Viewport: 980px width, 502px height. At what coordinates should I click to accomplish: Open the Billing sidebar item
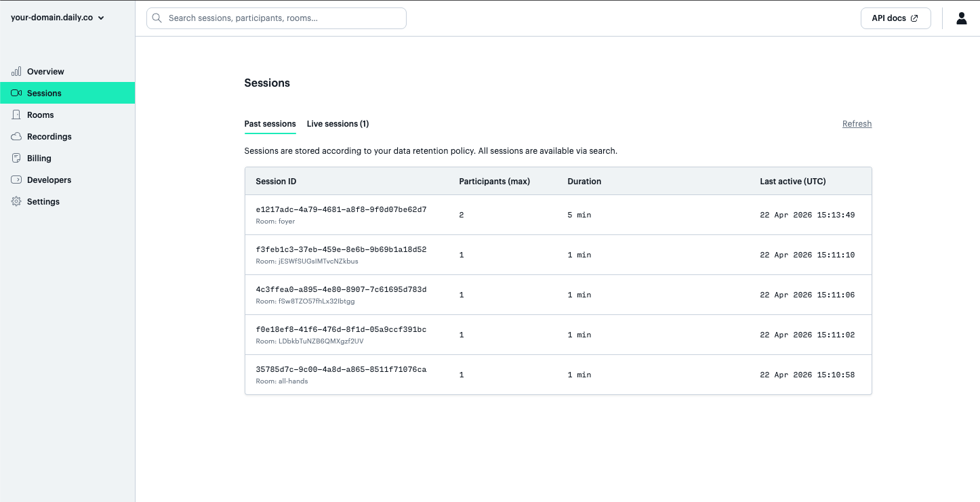[68, 158]
